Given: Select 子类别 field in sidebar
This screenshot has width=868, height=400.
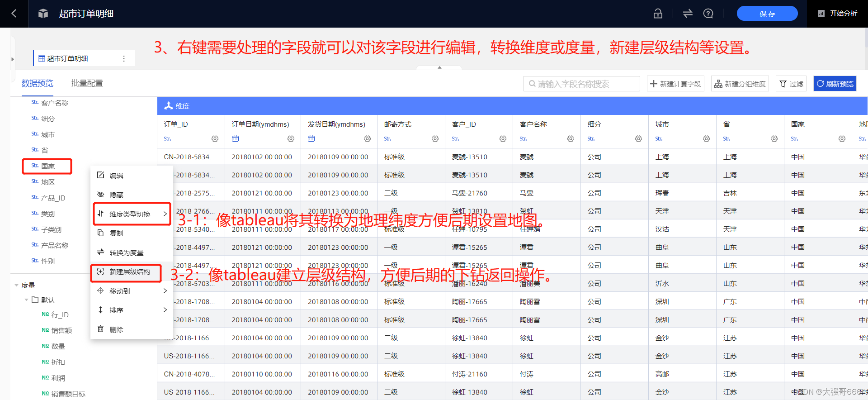Looking at the screenshot, I should point(51,229).
